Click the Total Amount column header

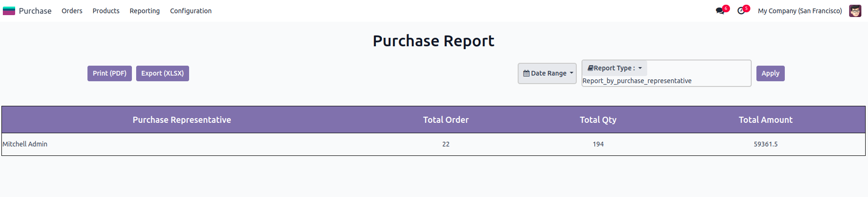765,120
